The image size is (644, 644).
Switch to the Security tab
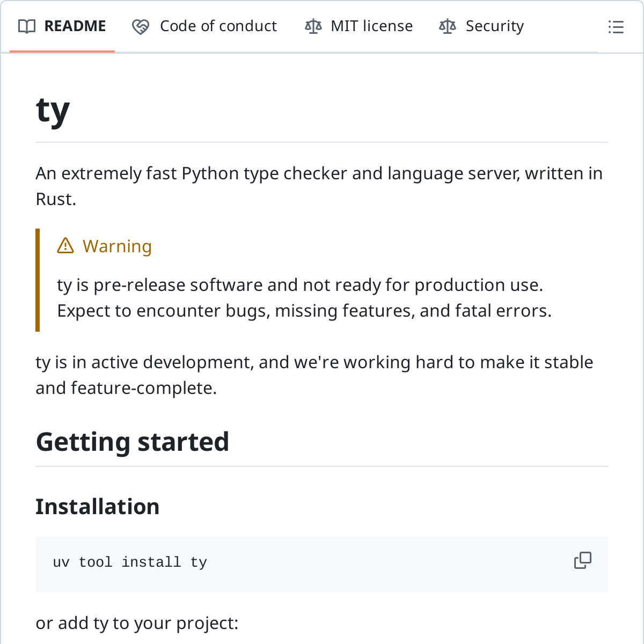coord(481,26)
